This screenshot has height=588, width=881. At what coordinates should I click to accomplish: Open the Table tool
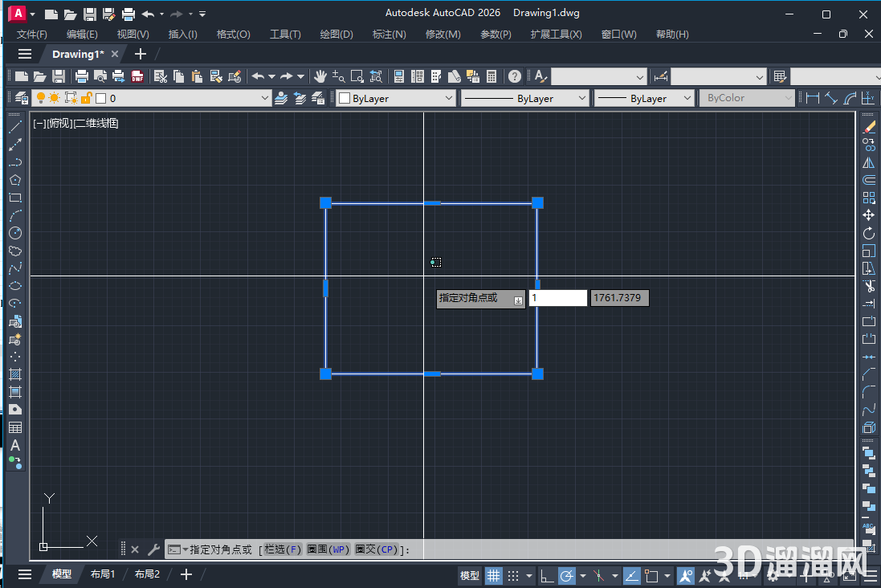click(x=15, y=428)
